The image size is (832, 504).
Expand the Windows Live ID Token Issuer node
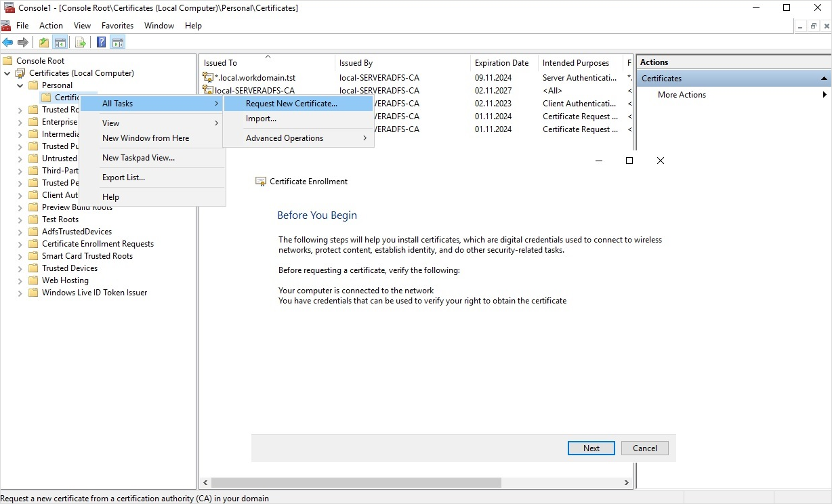pos(20,293)
